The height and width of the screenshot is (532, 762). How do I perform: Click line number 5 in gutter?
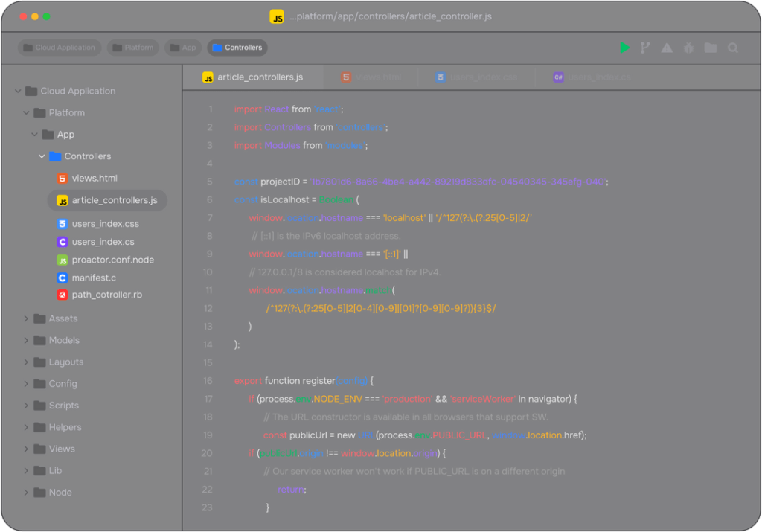tap(209, 182)
